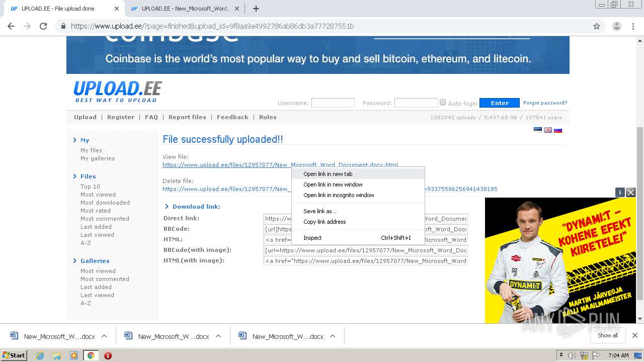Screen dimensions: 644x362
Task: Click the UPLOAD.EE logo
Action: coord(118,92)
